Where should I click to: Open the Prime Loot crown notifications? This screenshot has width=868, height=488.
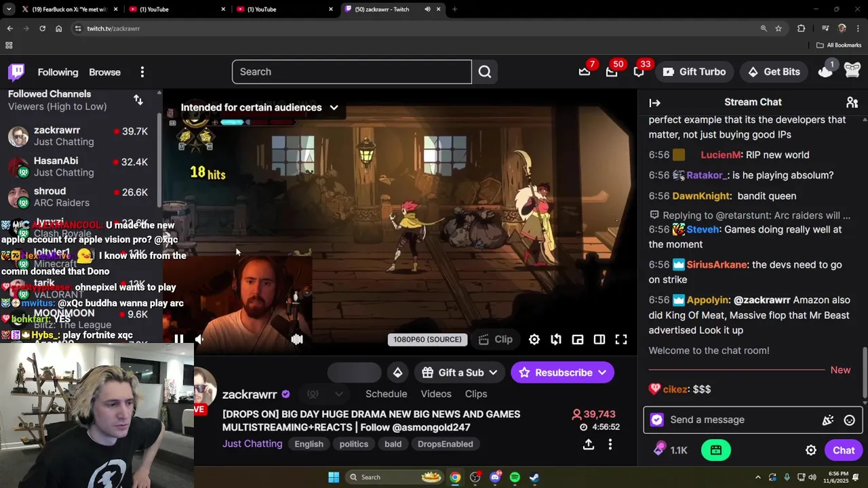coord(585,72)
